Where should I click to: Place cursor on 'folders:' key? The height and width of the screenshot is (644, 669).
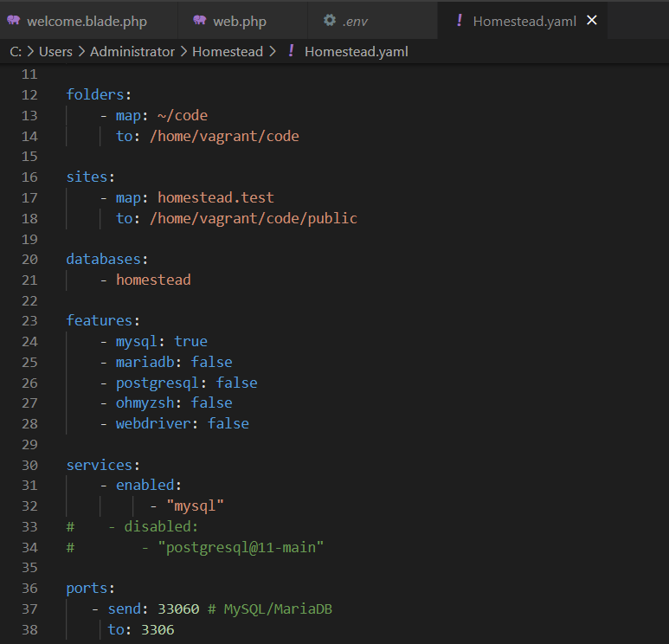pyautogui.click(x=99, y=94)
